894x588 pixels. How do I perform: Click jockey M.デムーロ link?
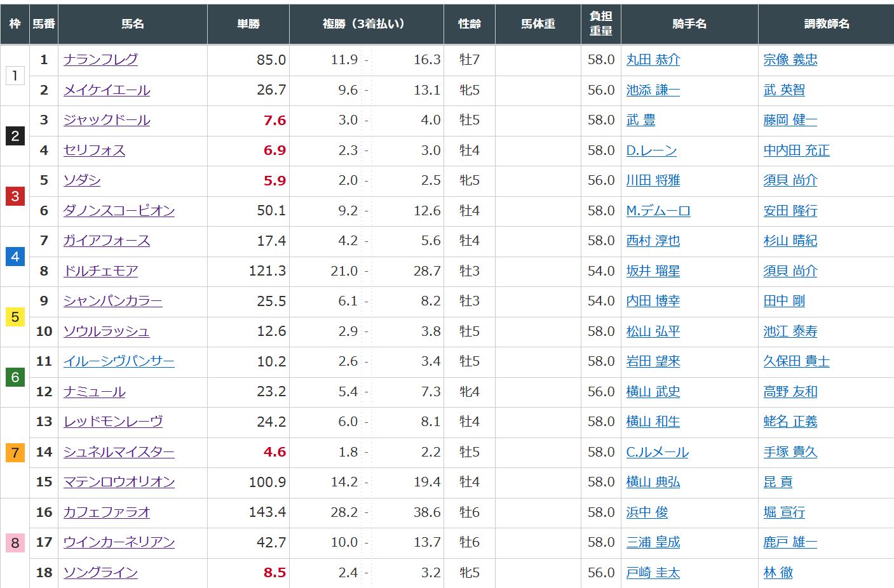(x=658, y=211)
